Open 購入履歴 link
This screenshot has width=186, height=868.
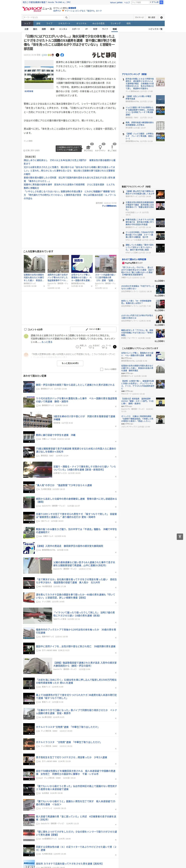[152, 18]
